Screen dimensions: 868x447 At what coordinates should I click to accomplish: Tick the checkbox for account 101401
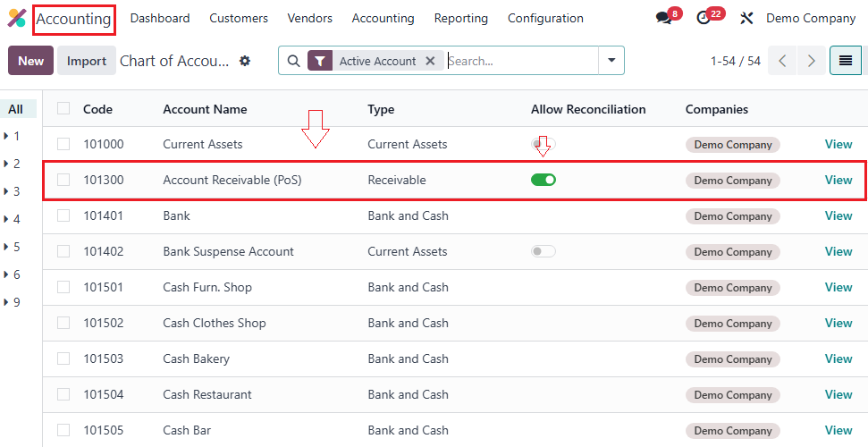63,215
